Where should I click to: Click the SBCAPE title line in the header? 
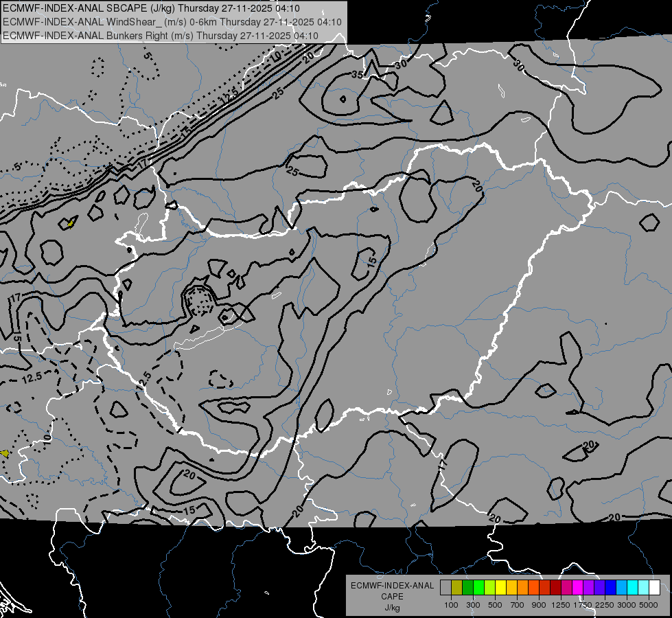pyautogui.click(x=151, y=8)
